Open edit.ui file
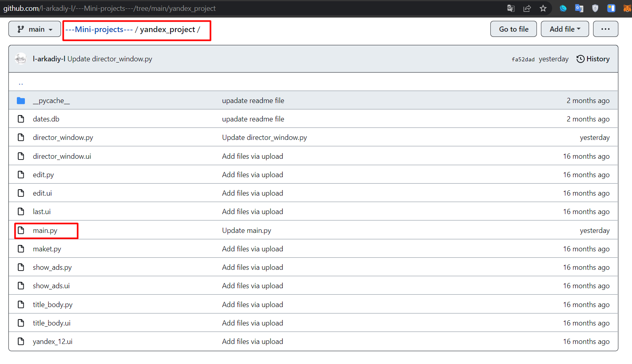Screen dimensions: 632x364 click(42, 193)
